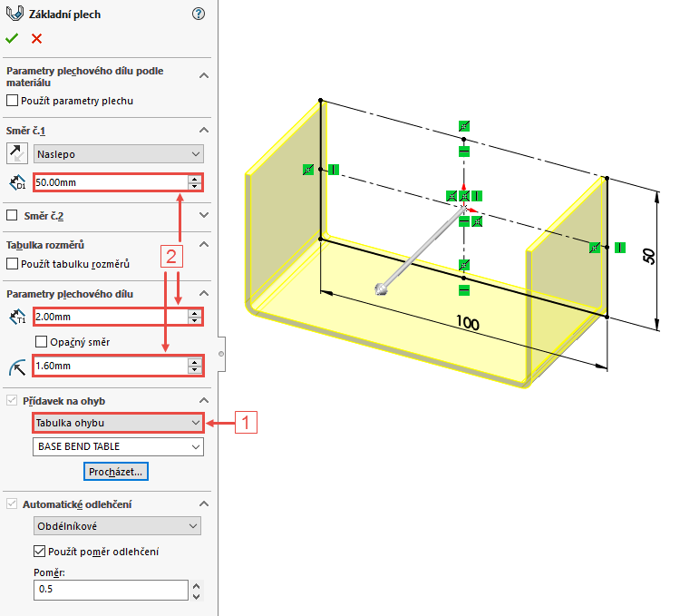The image size is (680, 616).
Task: Uncheck Použít poměr odlehčení
Action: pyautogui.click(x=39, y=552)
